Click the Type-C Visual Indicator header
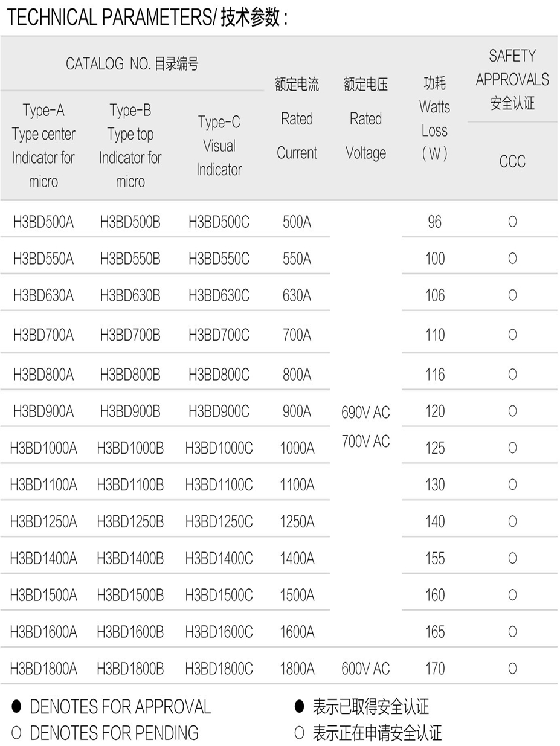 [x=219, y=146]
